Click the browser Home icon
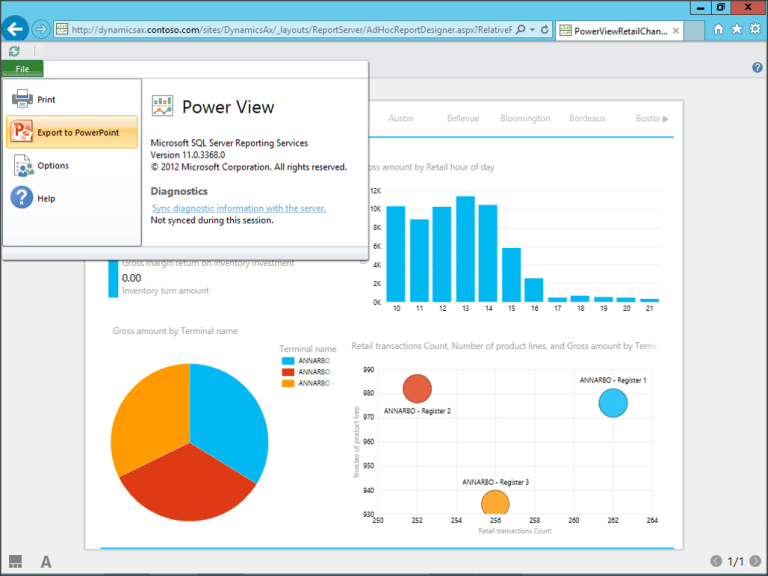The image size is (768, 576). [x=719, y=29]
